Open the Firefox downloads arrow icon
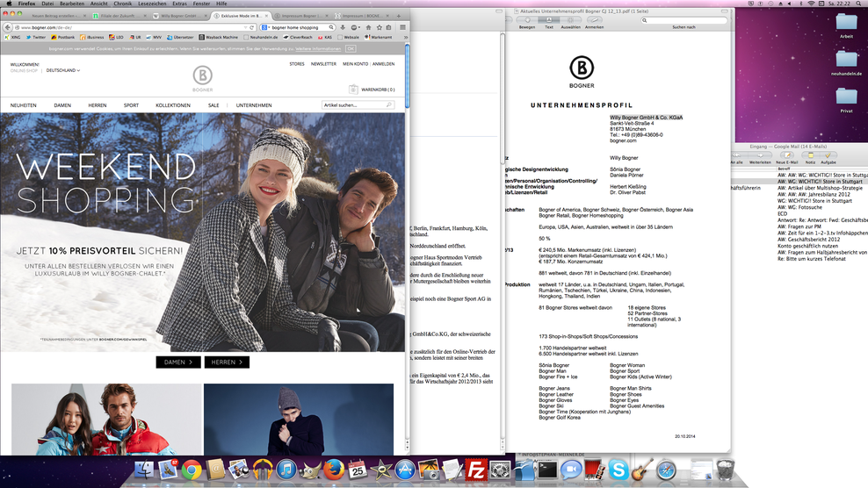Screen dimensions: 868x488 (x=343, y=27)
